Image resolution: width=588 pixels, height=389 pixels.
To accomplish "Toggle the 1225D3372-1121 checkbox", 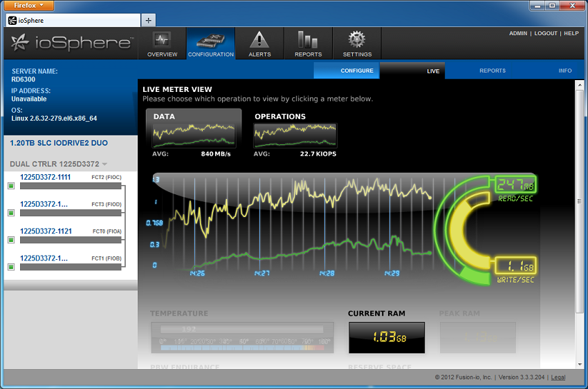I will (x=11, y=240).
